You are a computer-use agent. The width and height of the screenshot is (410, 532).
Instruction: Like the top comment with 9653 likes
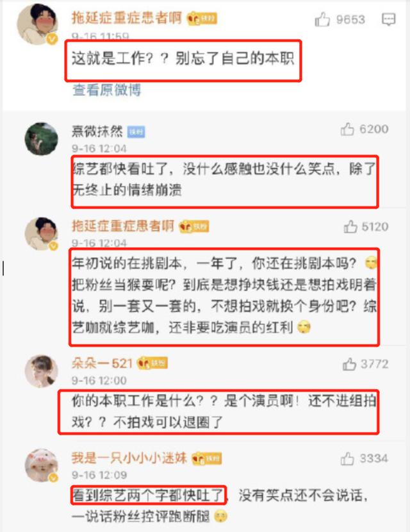pyautogui.click(x=322, y=19)
